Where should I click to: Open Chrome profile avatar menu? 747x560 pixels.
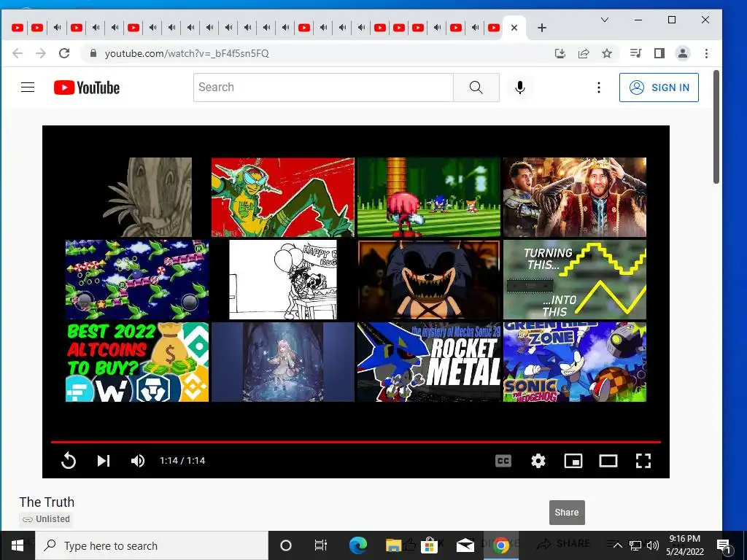(683, 53)
